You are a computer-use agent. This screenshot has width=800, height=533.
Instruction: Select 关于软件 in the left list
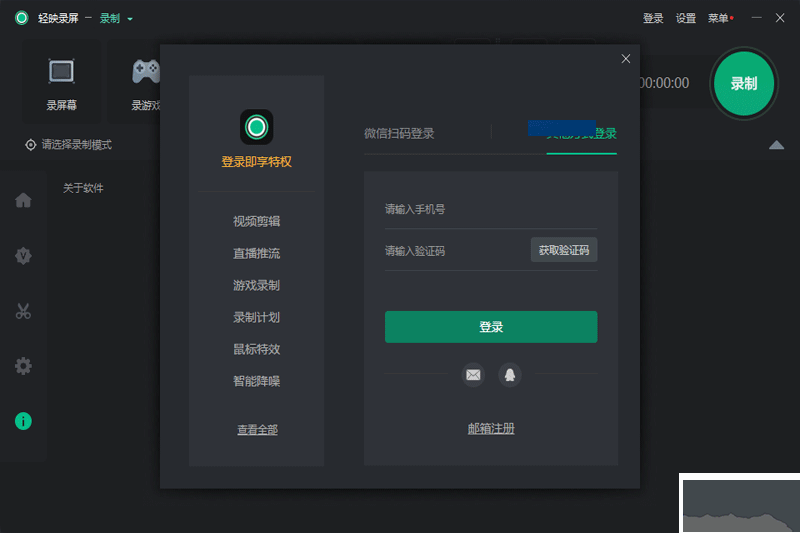(83, 188)
